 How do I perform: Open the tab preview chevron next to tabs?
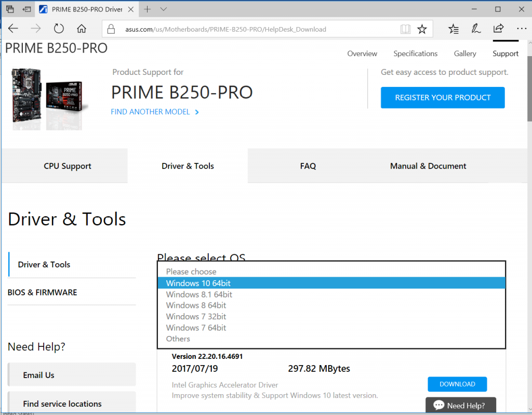pyautogui.click(x=163, y=9)
